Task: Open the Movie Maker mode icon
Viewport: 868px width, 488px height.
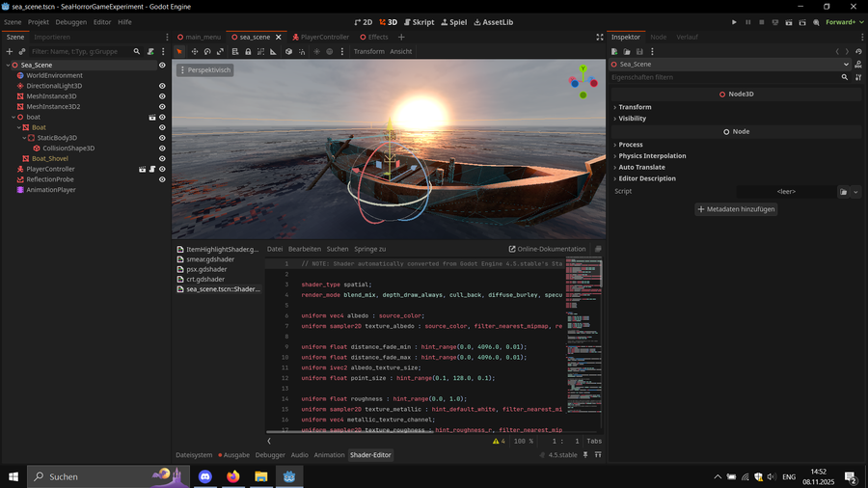Action: [816, 22]
